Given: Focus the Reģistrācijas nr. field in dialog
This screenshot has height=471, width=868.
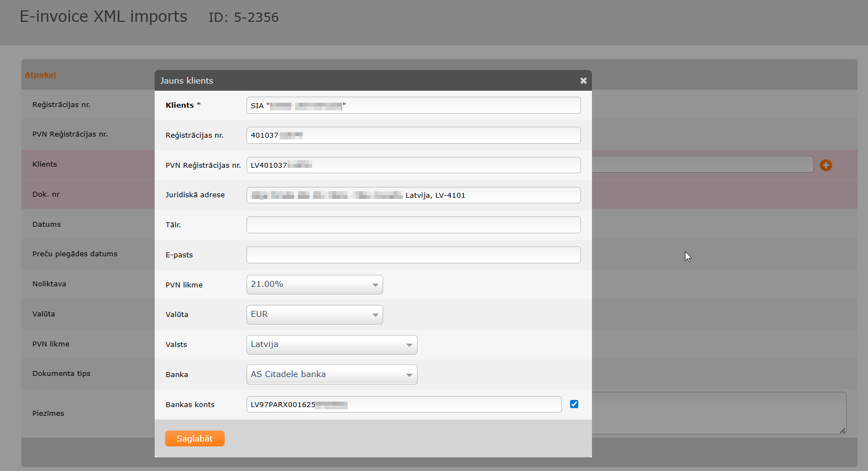Looking at the screenshot, I should coord(413,135).
